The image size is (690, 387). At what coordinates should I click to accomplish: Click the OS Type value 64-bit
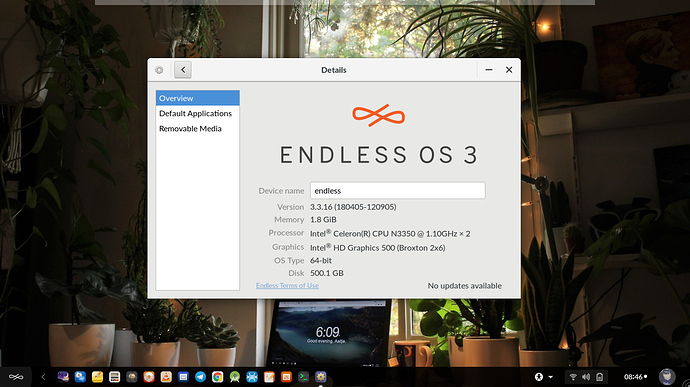pyautogui.click(x=321, y=260)
